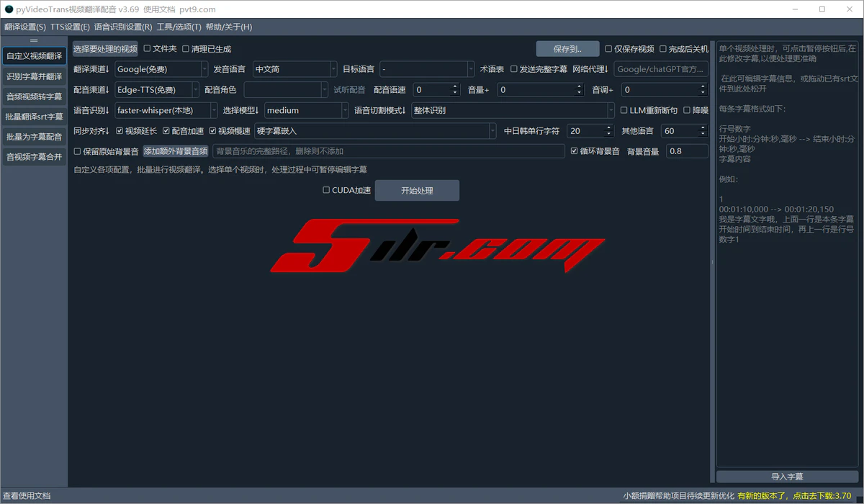Click the 配音语速 spin box
Image resolution: width=864 pixels, height=504 pixels.
pyautogui.click(x=436, y=90)
